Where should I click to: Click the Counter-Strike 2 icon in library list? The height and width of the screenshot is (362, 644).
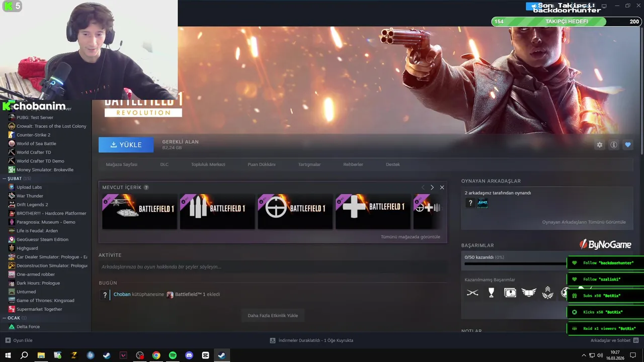click(x=12, y=135)
